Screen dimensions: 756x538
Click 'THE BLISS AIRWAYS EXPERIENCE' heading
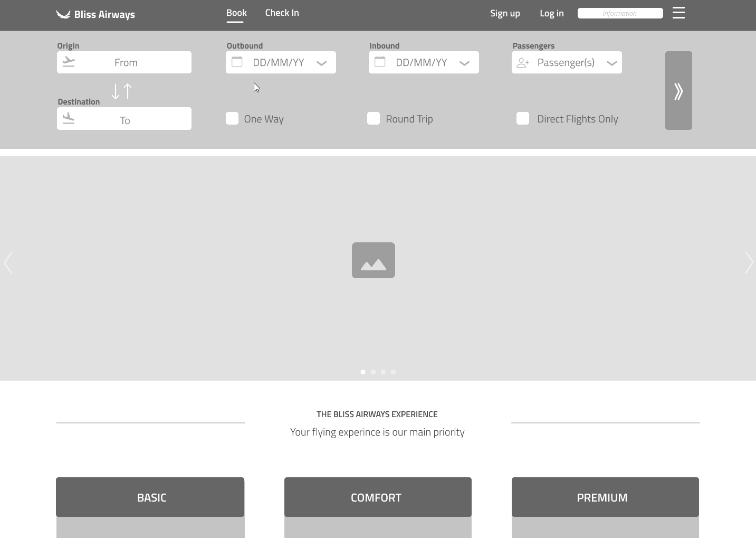pyautogui.click(x=377, y=414)
